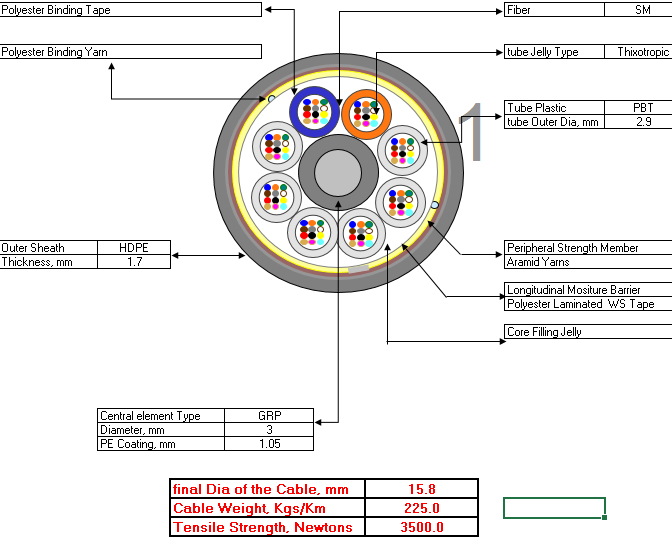The width and height of the screenshot is (672, 543).
Task: Select the 'Polyester Laminated WS Tape' cell
Action: (x=588, y=304)
